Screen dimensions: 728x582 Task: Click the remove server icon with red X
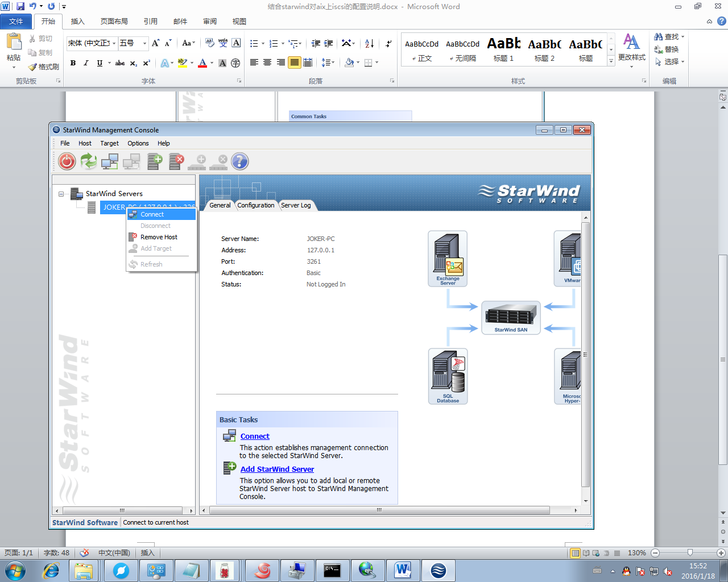177,161
